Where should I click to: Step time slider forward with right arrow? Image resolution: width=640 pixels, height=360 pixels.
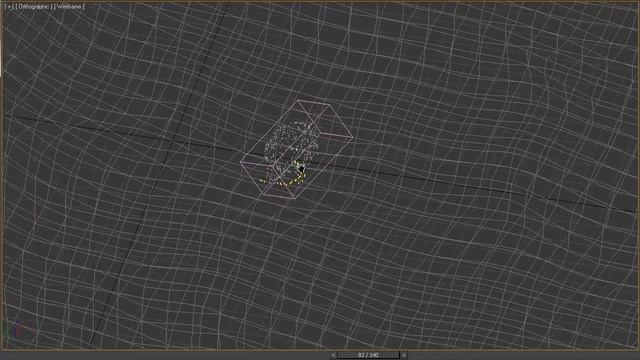[x=404, y=355]
